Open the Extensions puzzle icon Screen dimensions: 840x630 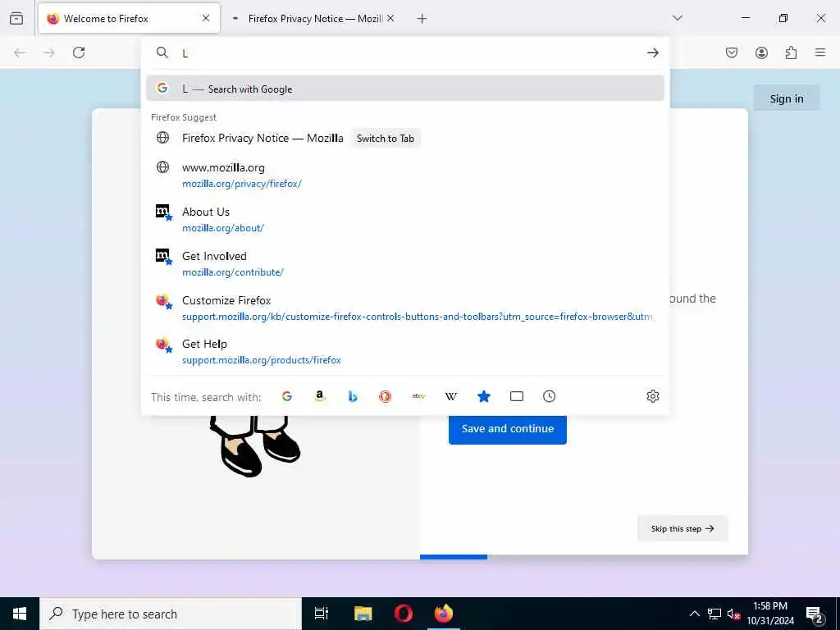tap(791, 52)
